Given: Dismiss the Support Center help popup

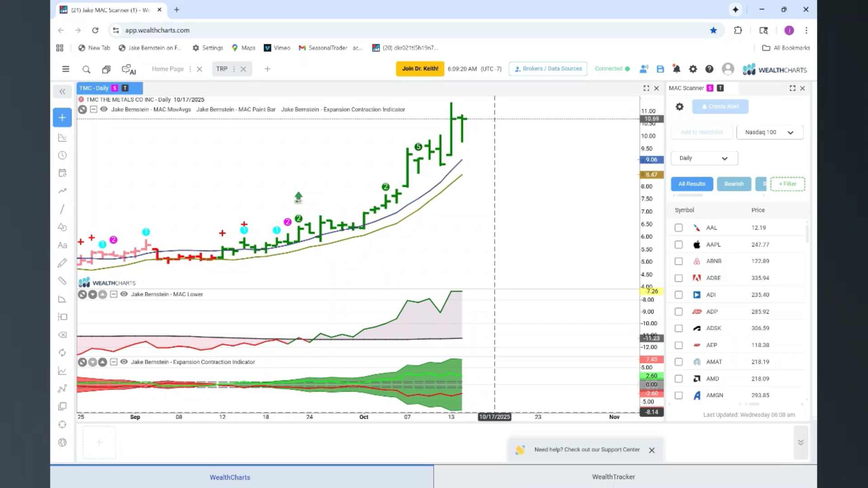Looking at the screenshot, I should (x=651, y=450).
